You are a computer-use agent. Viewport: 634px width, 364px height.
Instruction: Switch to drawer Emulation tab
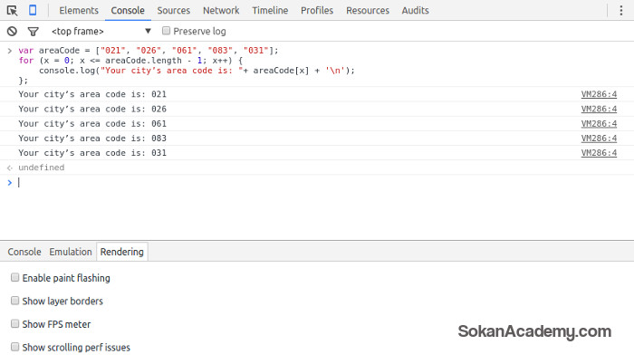(x=71, y=252)
